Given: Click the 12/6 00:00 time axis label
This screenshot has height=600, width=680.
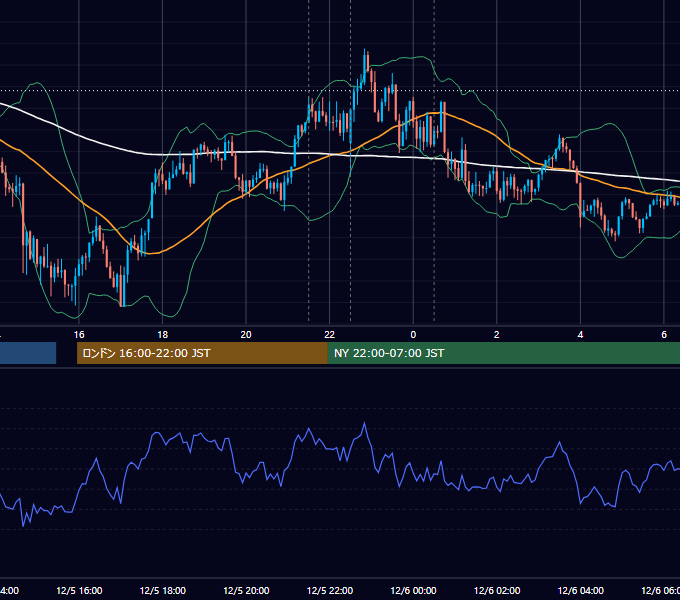Looking at the screenshot, I should [x=413, y=590].
